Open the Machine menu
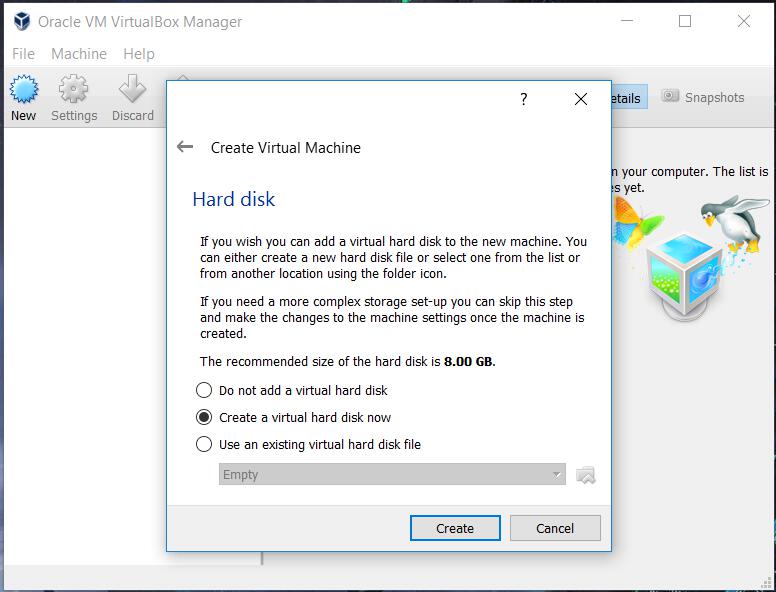The height and width of the screenshot is (592, 776). pyautogui.click(x=79, y=53)
